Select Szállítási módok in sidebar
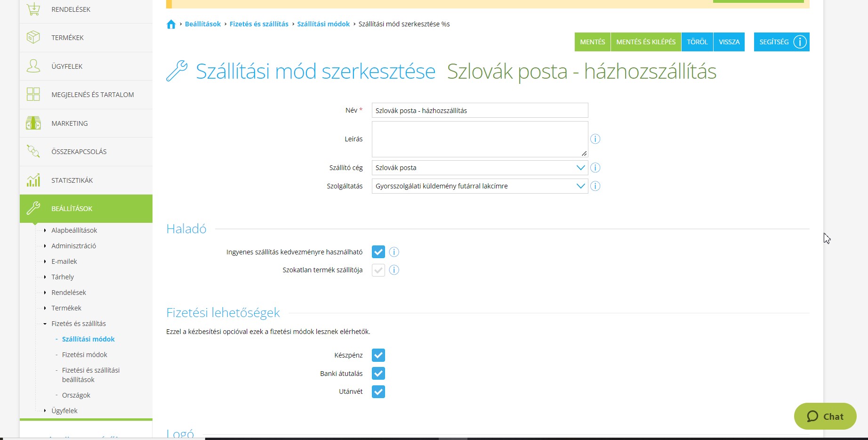Image resolution: width=868 pixels, height=440 pixels. coord(88,339)
